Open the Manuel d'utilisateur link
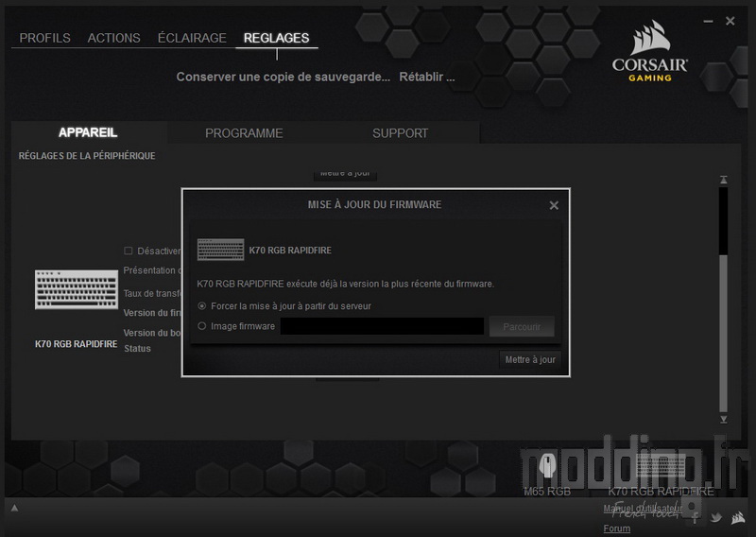The image size is (756, 537). tap(643, 508)
